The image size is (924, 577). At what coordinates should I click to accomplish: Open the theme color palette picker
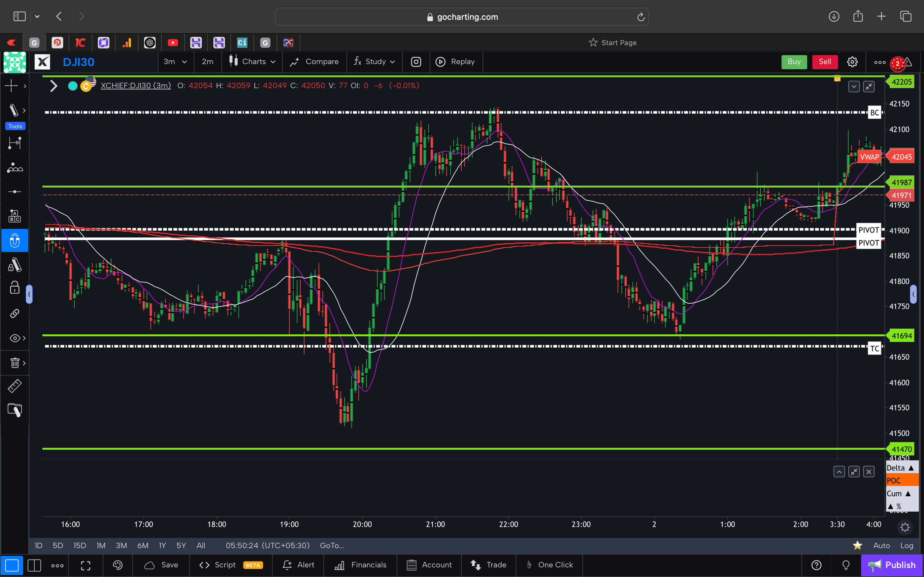coord(117,565)
